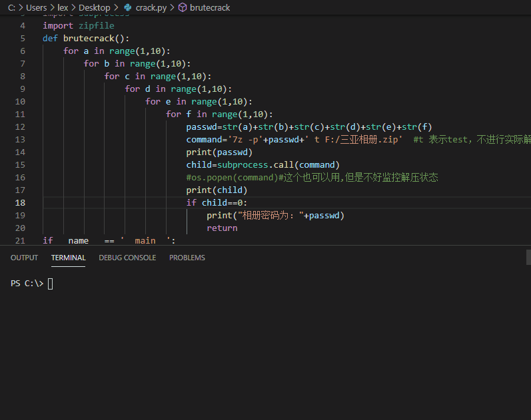Viewport: 531px width, 420px height.
Task: Click the C: drive breadcrumb
Action: coord(12,8)
